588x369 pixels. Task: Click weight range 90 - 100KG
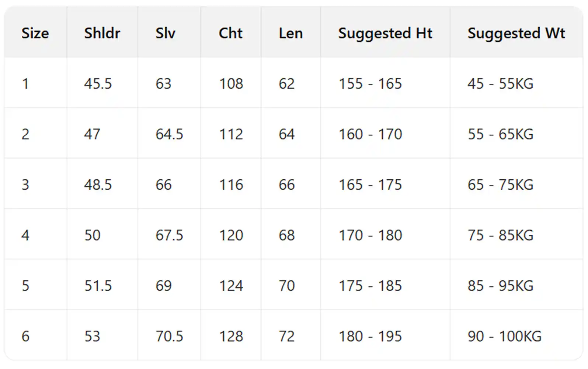click(504, 337)
